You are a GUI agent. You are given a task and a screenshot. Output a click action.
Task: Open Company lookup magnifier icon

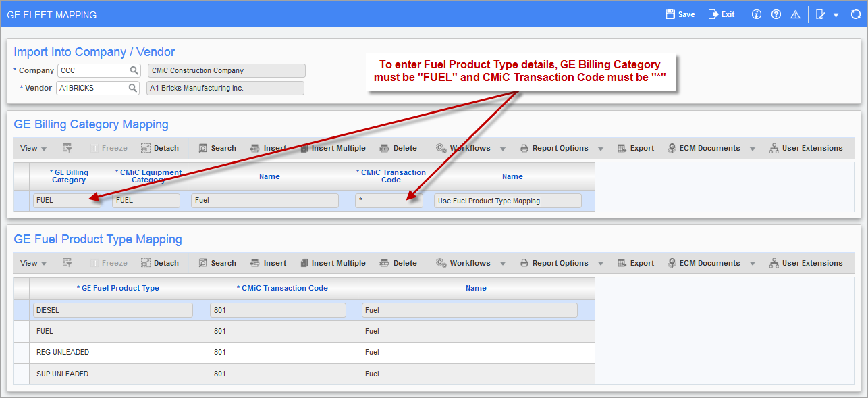(x=134, y=70)
